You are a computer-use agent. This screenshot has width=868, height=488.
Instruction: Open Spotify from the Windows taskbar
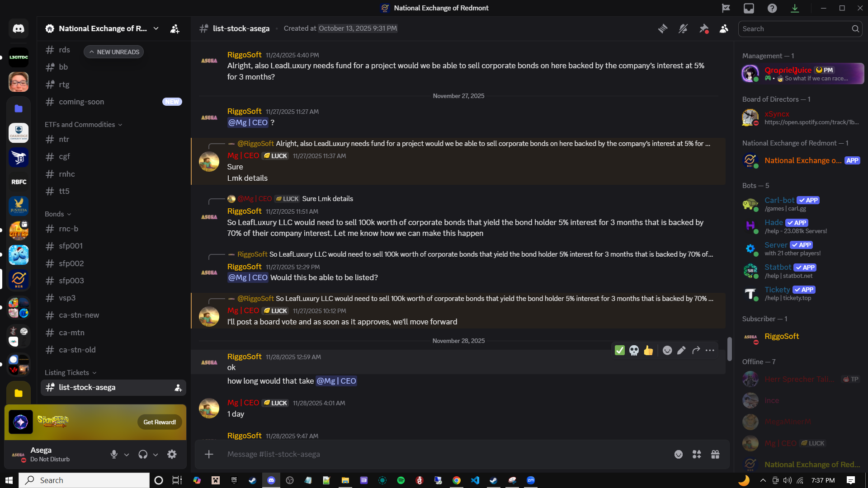(x=401, y=480)
